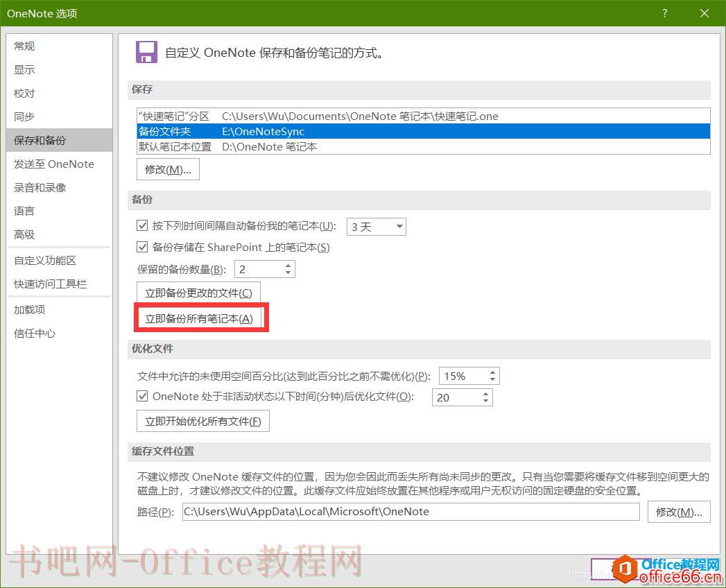Viewport: 726px width, 588px height.
Task: Decrease the inactive minutes value
Action: coord(485,401)
